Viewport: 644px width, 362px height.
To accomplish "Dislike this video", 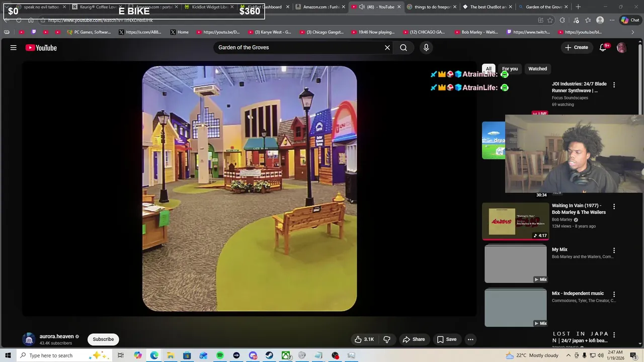I will pos(387,339).
